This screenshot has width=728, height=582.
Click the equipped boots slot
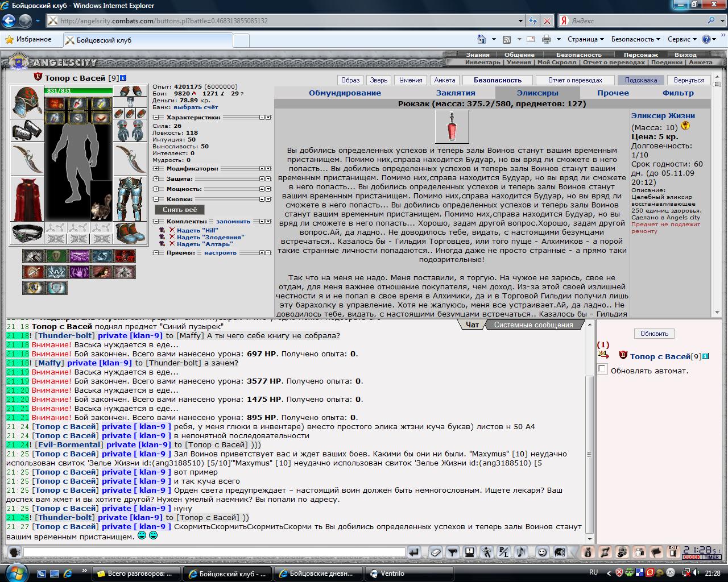(130, 234)
